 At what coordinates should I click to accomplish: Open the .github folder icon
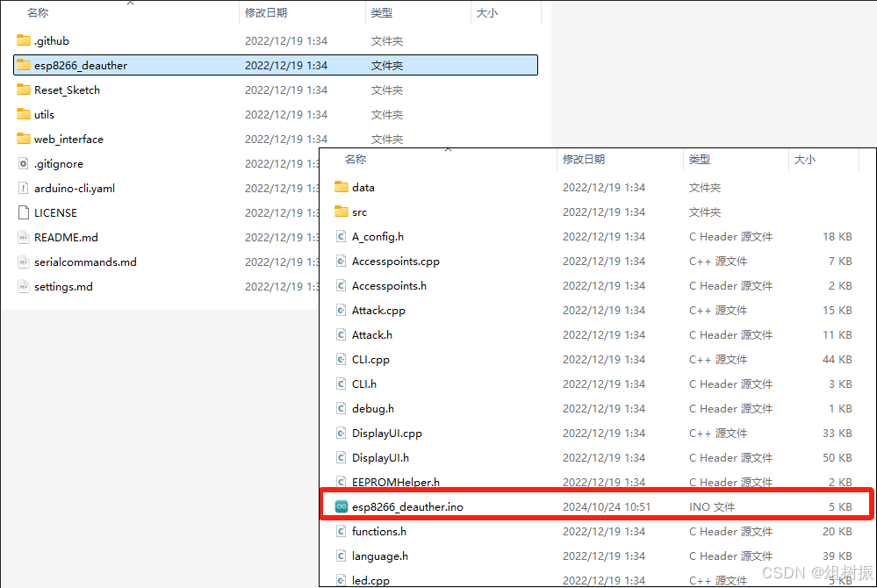(x=24, y=40)
